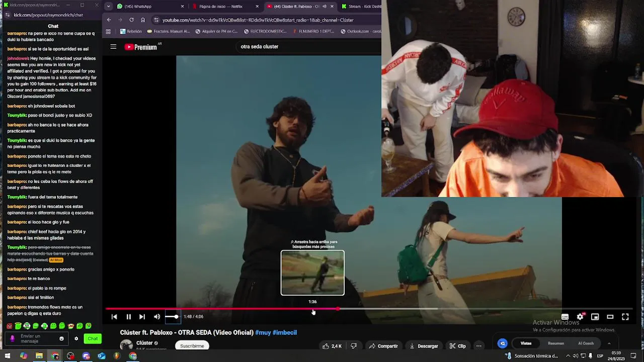Pause the YouTube video
Screen dimensions: 644x362
(x=128, y=317)
